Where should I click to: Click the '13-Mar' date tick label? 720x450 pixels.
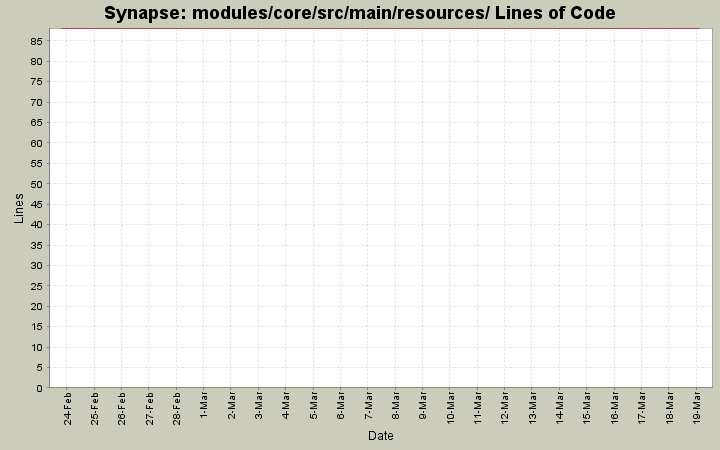click(533, 408)
